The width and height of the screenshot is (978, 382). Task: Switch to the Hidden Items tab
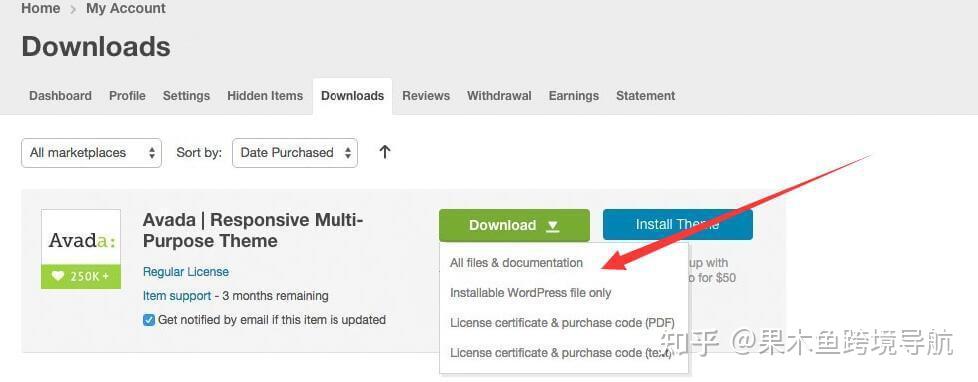265,96
